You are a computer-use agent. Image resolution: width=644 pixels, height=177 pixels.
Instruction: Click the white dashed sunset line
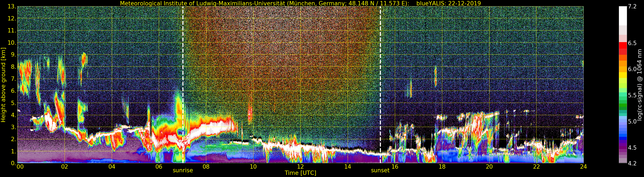coord(380,75)
